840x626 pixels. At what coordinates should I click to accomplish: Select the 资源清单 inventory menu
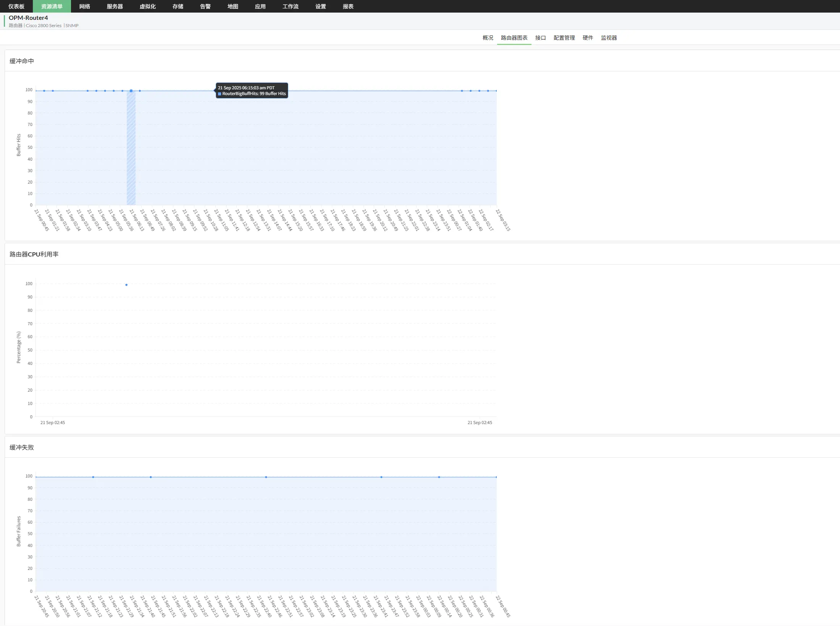(x=52, y=6)
